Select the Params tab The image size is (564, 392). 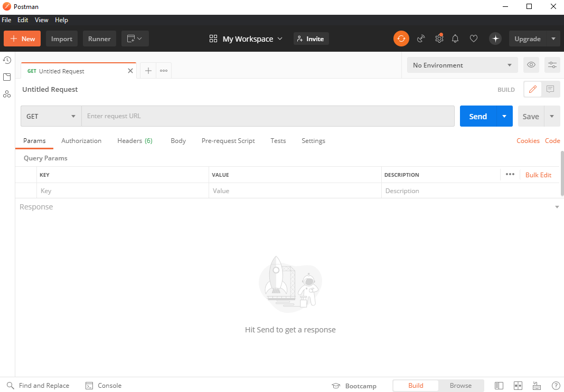[34, 140]
